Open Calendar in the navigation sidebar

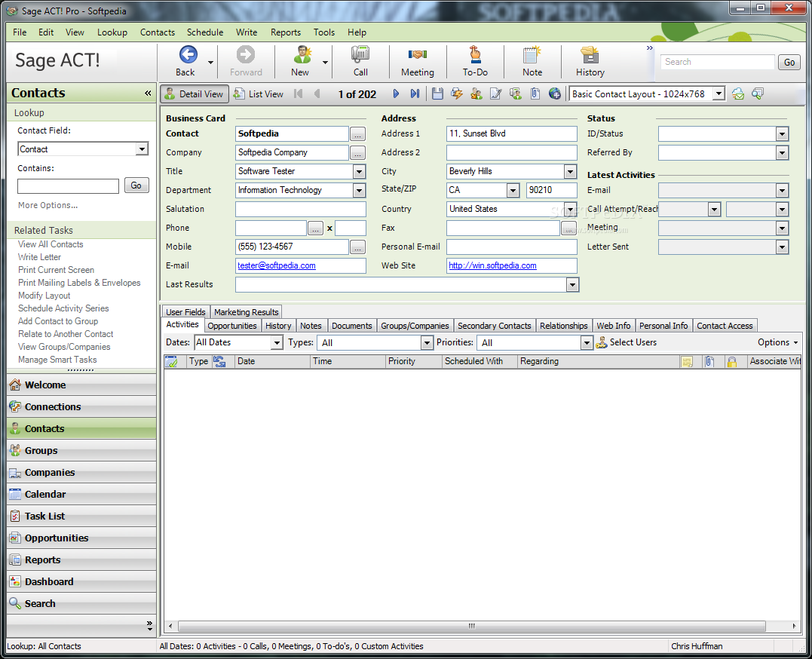(82, 495)
